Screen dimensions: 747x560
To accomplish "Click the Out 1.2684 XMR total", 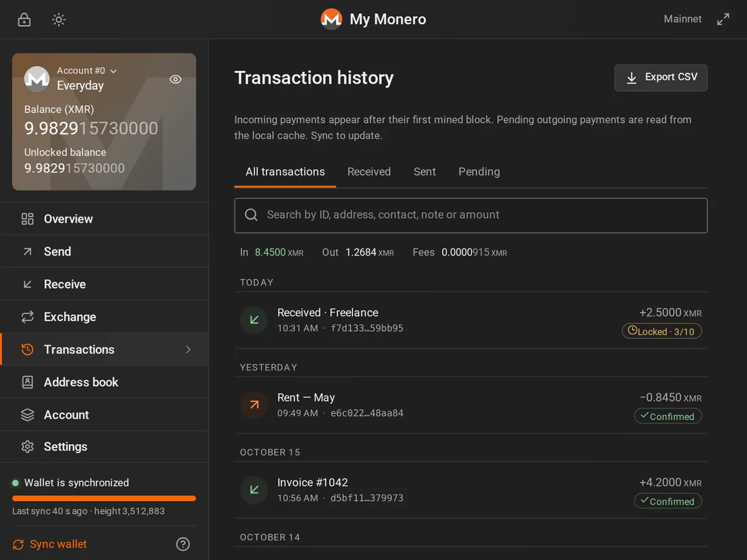I will (358, 252).
